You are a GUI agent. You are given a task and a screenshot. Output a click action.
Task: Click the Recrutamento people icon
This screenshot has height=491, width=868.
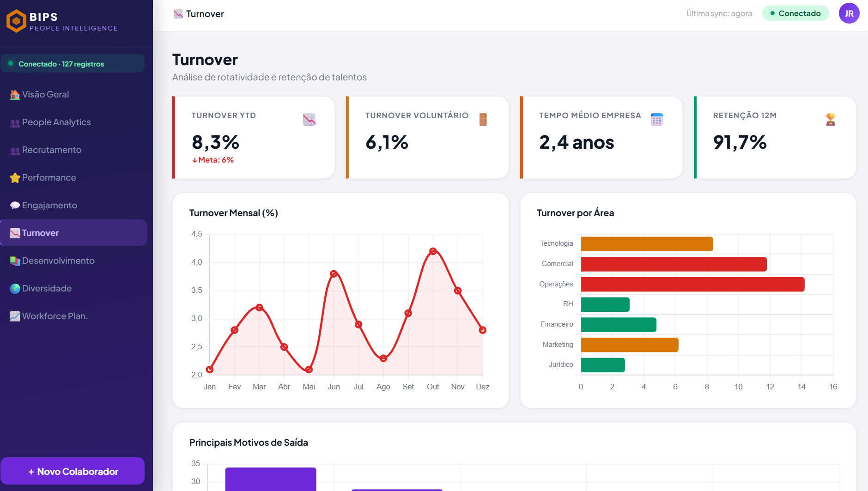tap(15, 151)
